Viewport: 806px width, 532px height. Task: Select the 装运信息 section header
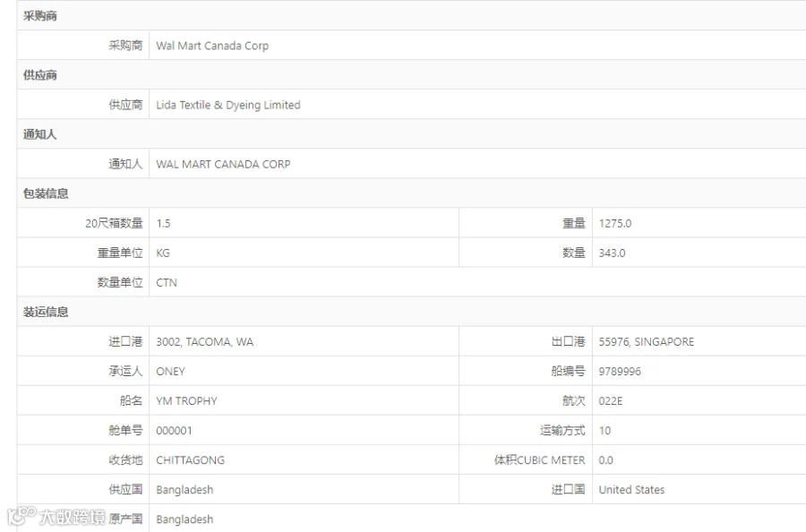click(x=46, y=312)
